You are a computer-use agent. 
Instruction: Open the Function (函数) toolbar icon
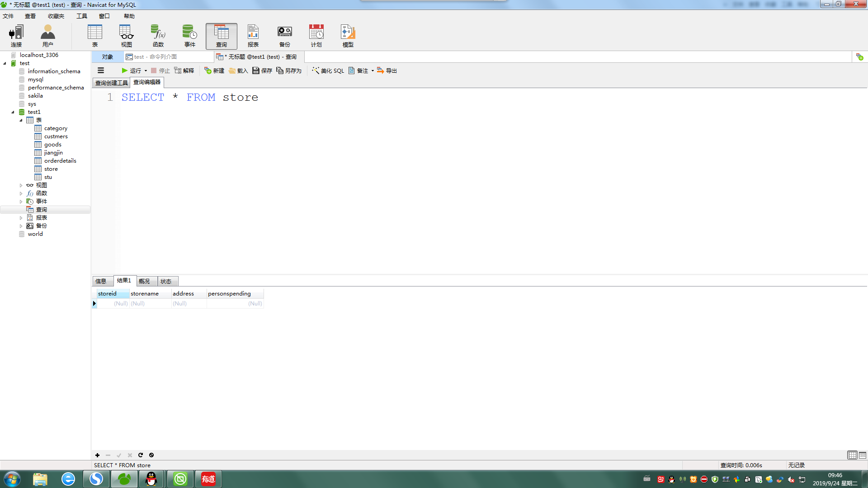[x=158, y=36]
